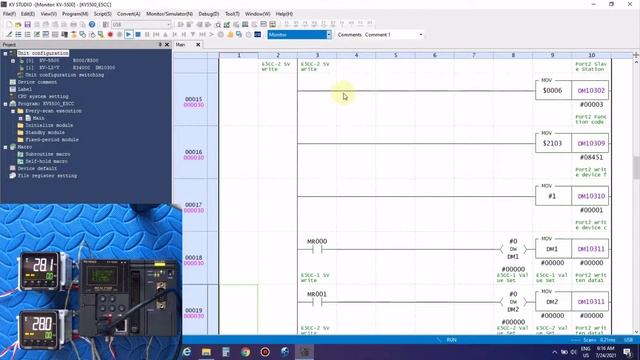Open Internet Explorer from the taskbar
The height and width of the screenshot is (360, 640).
187,351
